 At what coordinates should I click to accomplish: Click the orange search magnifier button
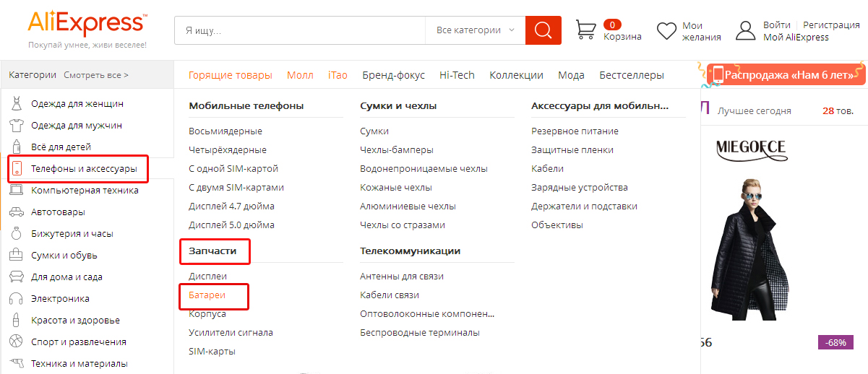click(x=543, y=30)
